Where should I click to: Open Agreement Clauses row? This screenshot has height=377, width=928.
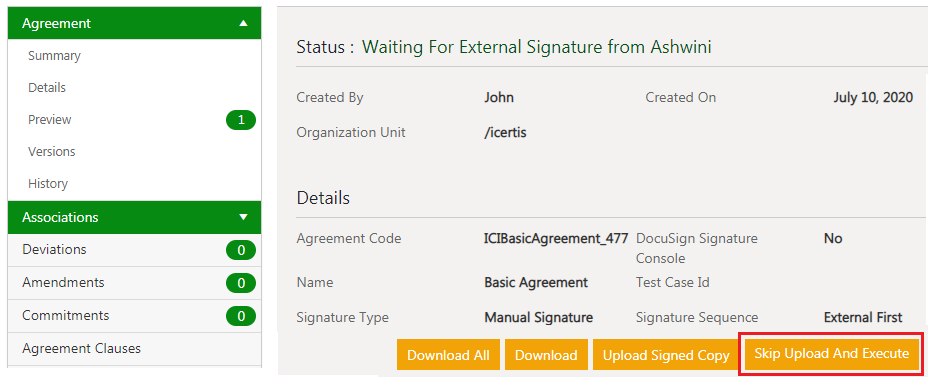point(134,349)
